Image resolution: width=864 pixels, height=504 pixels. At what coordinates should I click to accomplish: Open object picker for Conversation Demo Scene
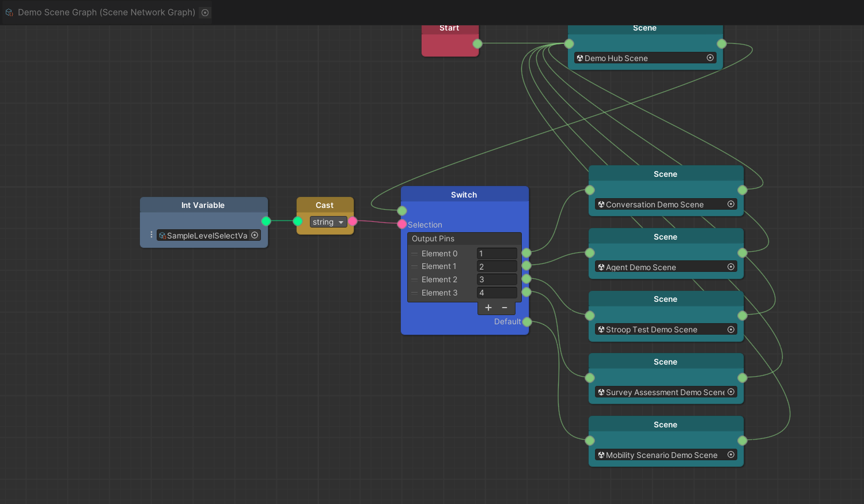click(731, 204)
